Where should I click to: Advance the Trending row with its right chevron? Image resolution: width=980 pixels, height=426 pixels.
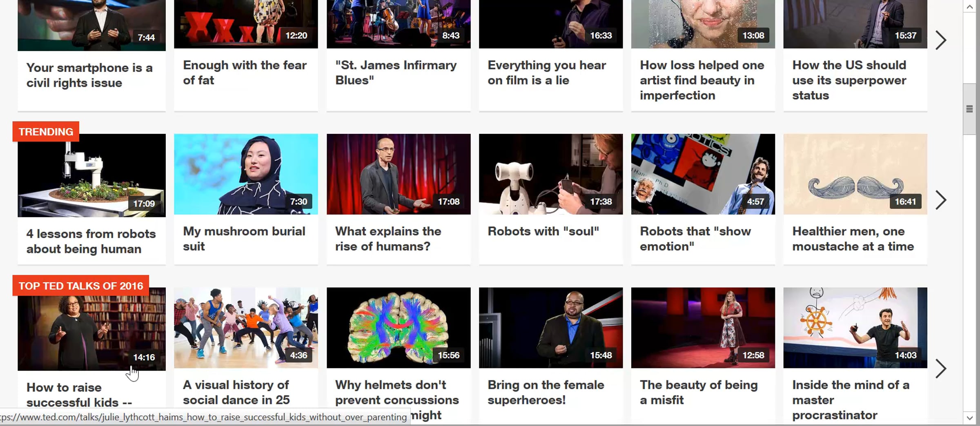(x=941, y=200)
